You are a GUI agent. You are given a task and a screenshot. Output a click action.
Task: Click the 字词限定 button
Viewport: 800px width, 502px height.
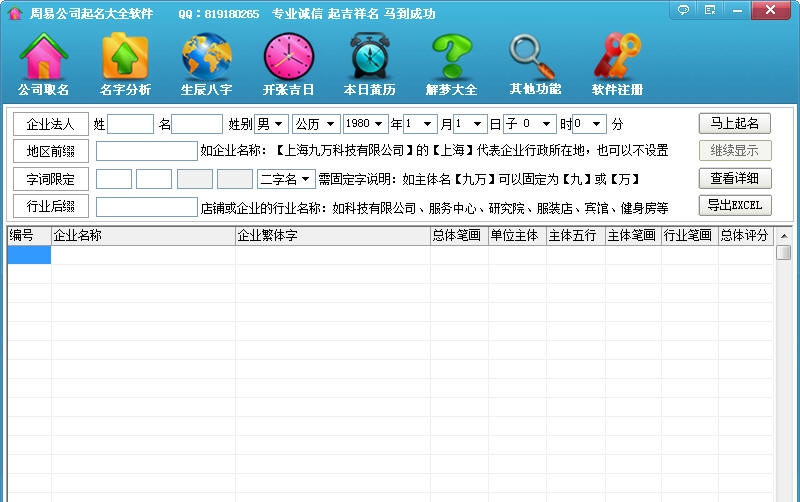(x=51, y=179)
